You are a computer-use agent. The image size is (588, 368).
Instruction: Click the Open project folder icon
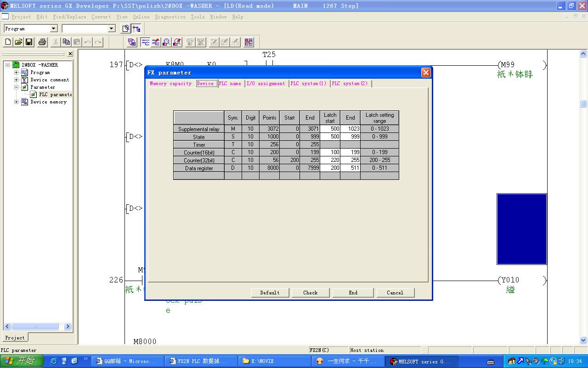pyautogui.click(x=18, y=42)
